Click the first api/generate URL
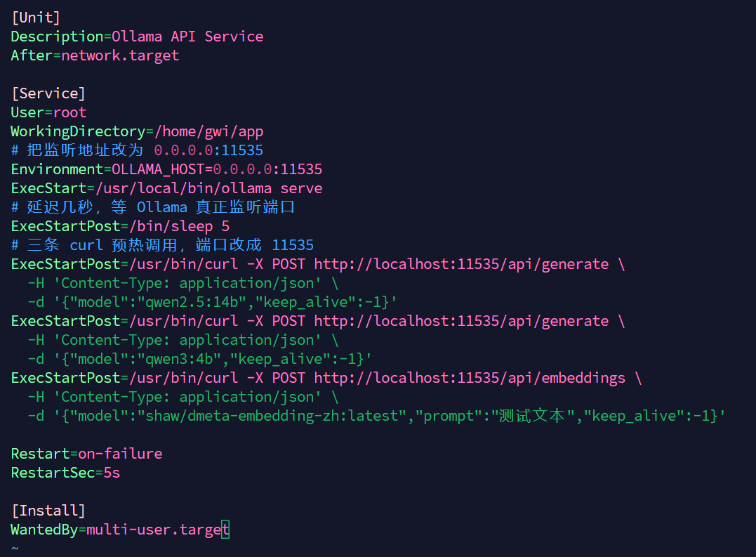Viewport: 756px width, 557px height. 461,264
